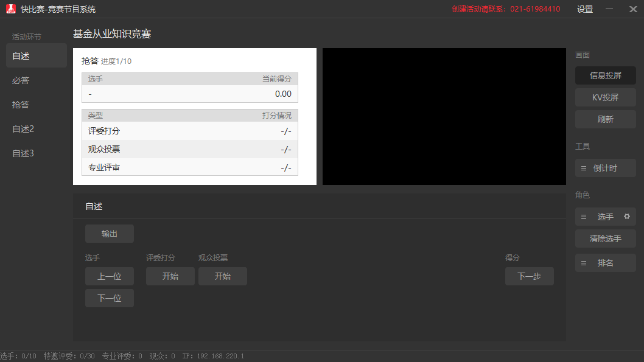
Task: Select the 自述 stage in the sidebar
Action: [x=37, y=56]
